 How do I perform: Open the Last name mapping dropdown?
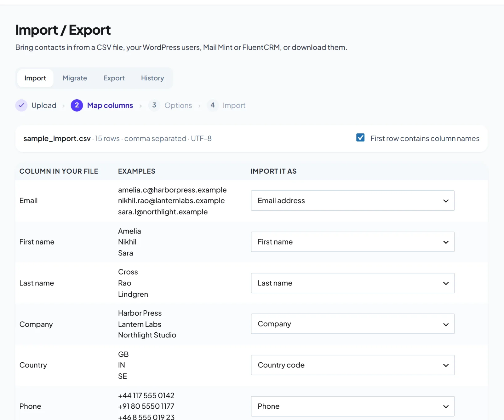[352, 283]
